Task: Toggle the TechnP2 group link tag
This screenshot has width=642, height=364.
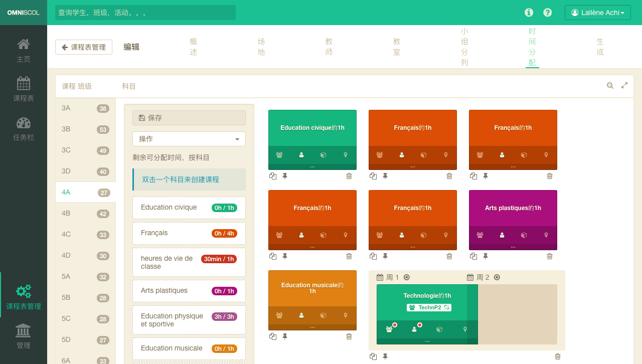Action: [x=429, y=307]
